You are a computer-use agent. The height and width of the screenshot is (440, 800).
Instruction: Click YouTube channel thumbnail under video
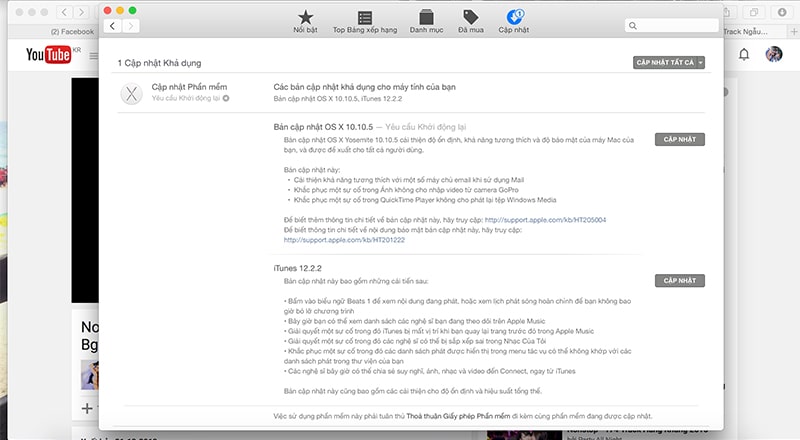90,375
